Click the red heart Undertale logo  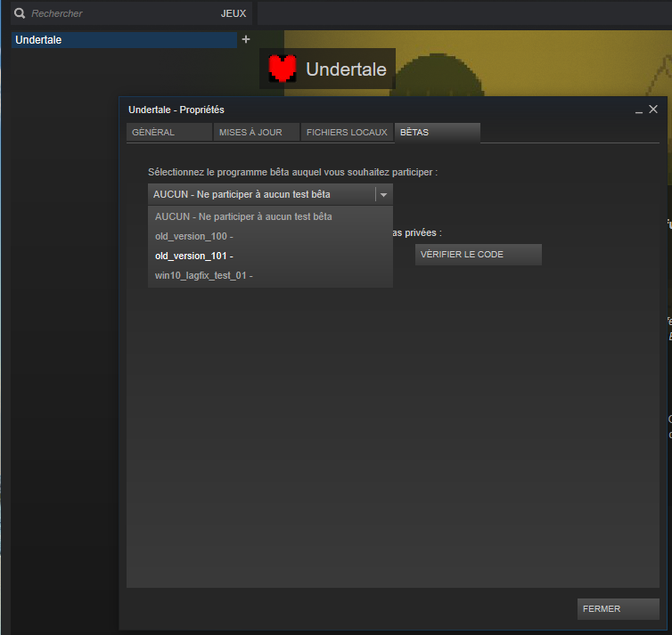click(x=283, y=69)
